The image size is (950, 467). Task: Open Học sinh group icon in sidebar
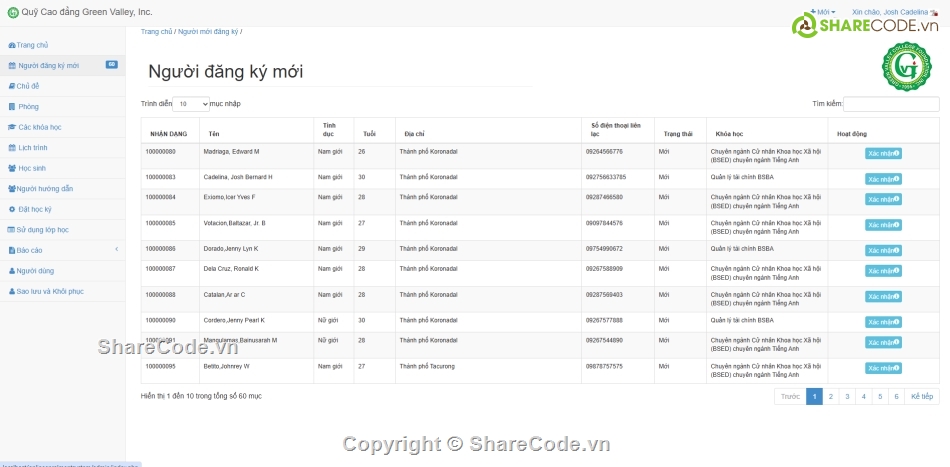[12, 168]
